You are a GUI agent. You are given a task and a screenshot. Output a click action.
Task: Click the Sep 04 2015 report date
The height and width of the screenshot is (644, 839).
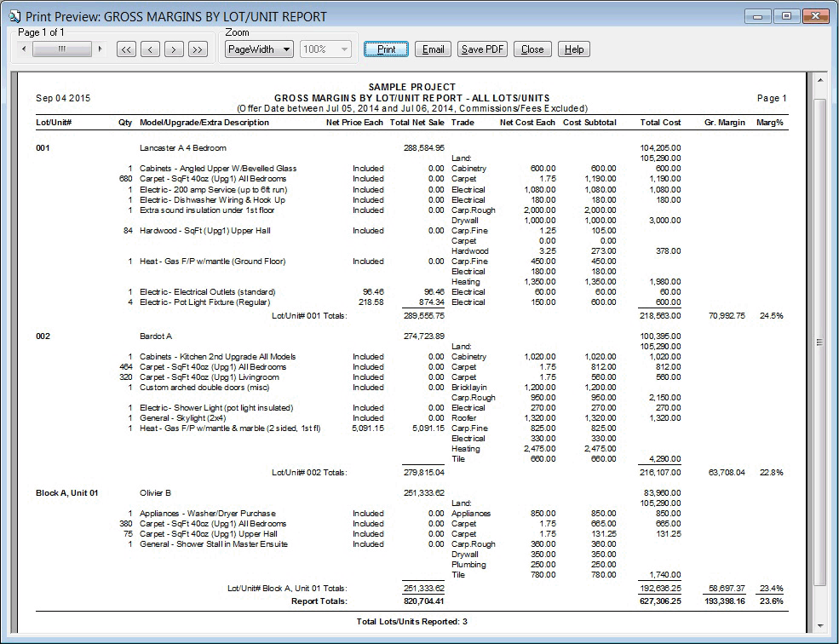tap(63, 99)
